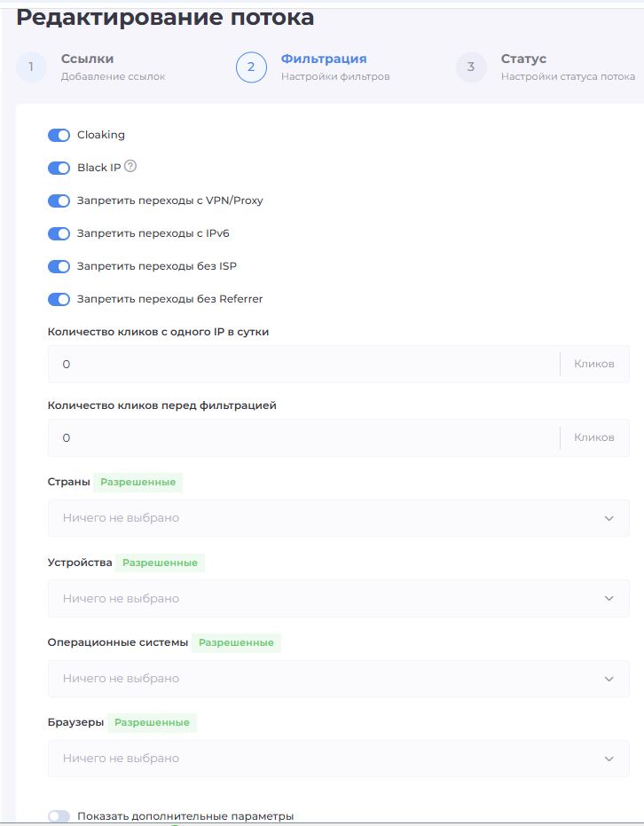Expand the Браузеры selection dropdown
The image size is (644, 826).
click(338, 759)
